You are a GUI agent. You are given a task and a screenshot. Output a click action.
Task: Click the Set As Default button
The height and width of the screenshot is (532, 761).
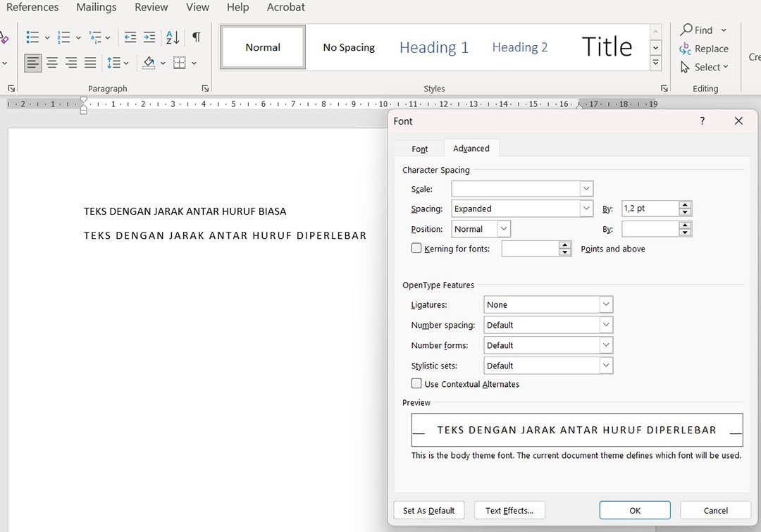click(428, 510)
